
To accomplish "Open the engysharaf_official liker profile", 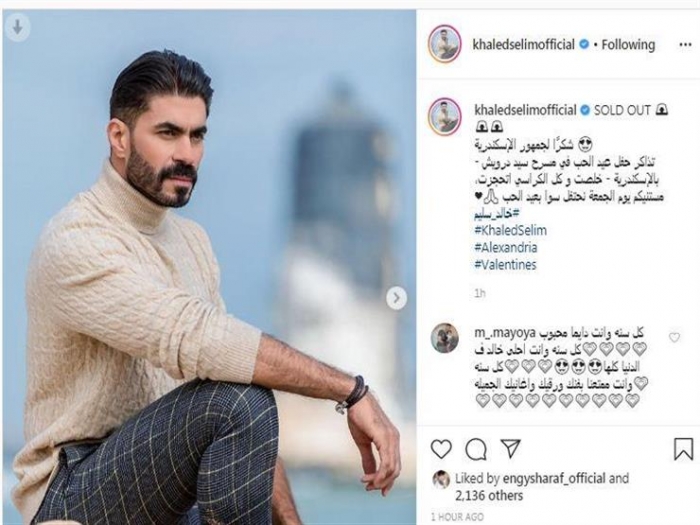I will click(554, 478).
